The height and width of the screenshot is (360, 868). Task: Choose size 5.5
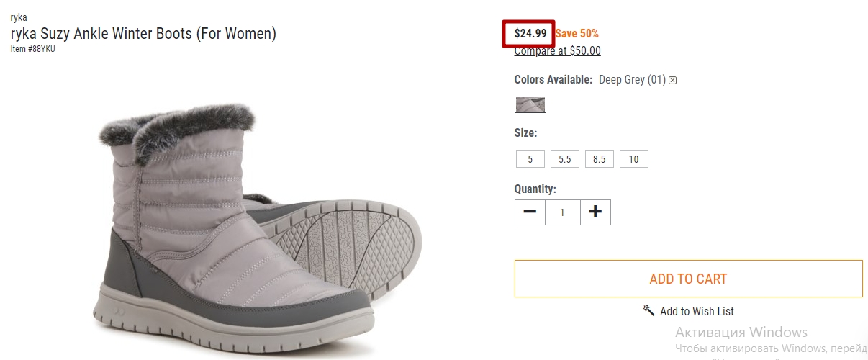click(x=565, y=159)
